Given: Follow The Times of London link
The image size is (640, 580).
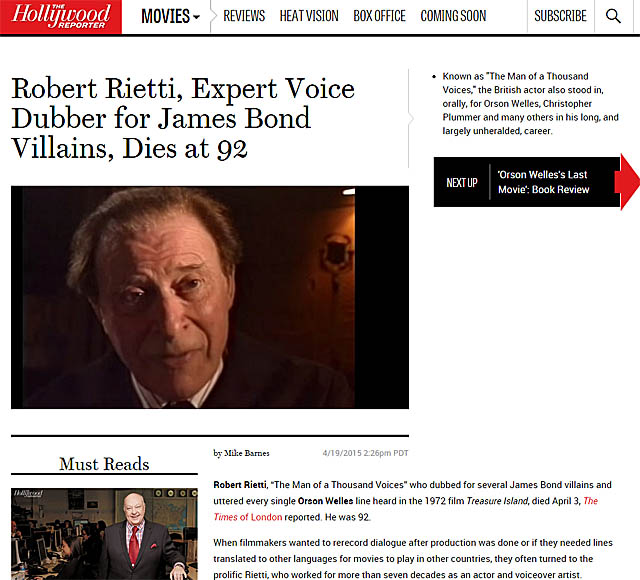Looking at the screenshot, I should click(x=406, y=509).
